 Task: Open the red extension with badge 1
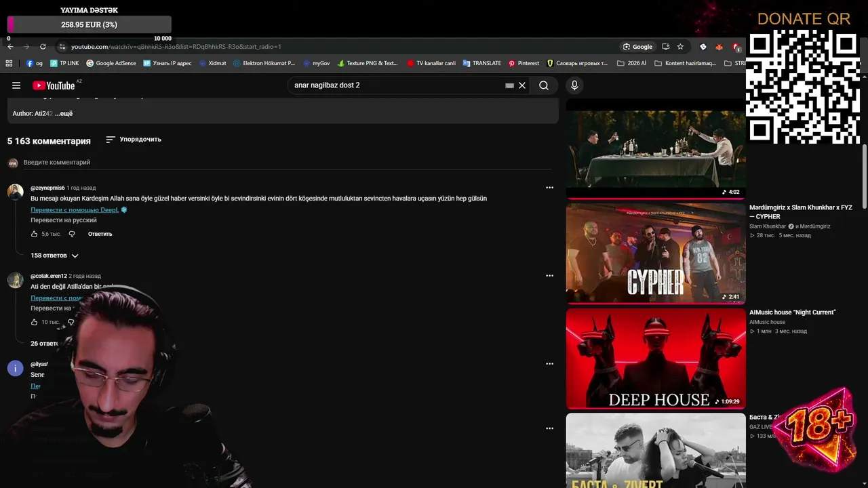click(736, 47)
